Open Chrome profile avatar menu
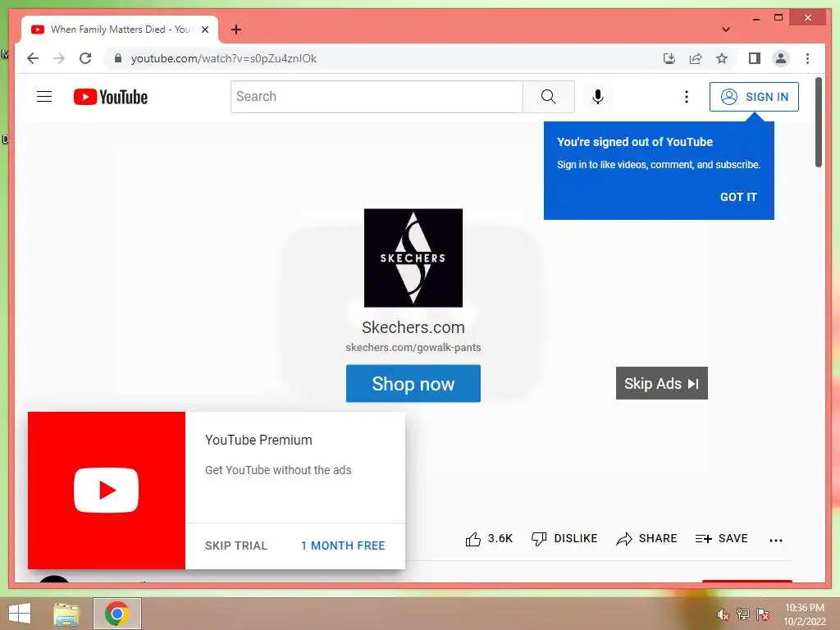 point(781,58)
